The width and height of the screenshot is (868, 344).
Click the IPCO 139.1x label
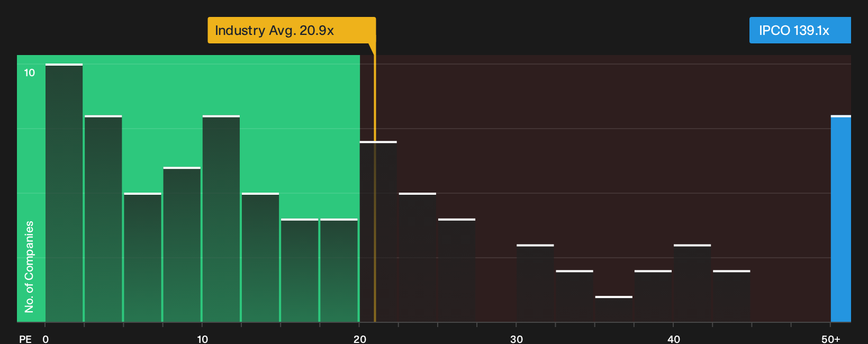[x=800, y=30]
